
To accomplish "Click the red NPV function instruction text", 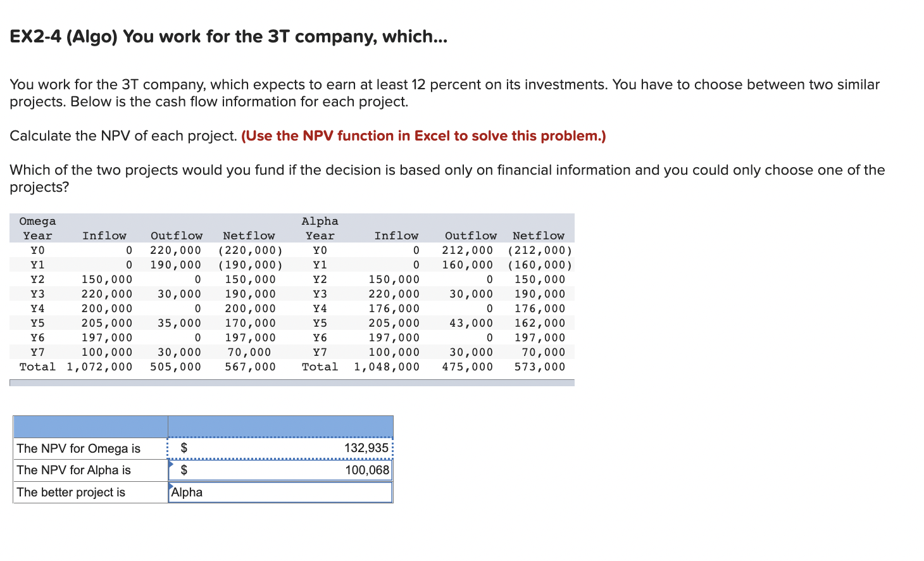I will coord(424,136).
